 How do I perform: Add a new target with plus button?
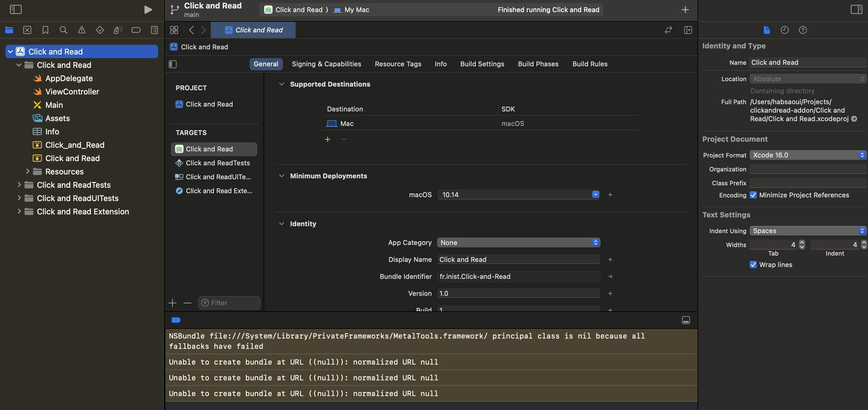(172, 303)
